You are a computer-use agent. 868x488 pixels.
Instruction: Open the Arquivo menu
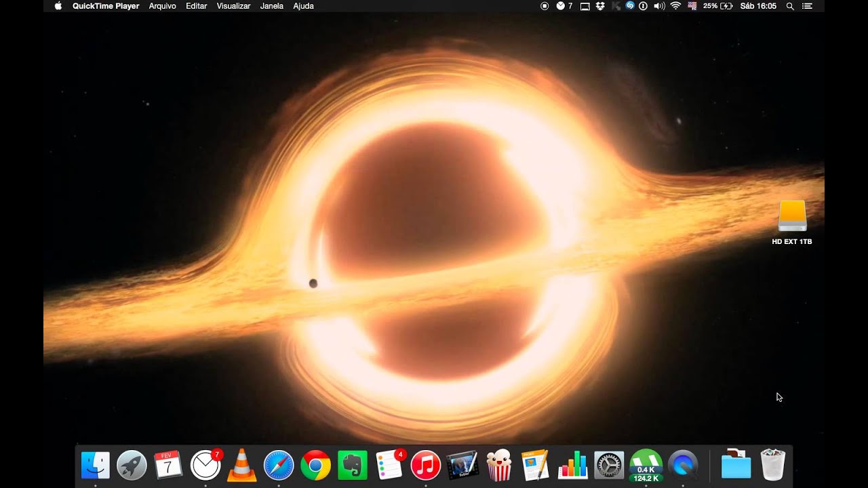tap(163, 6)
